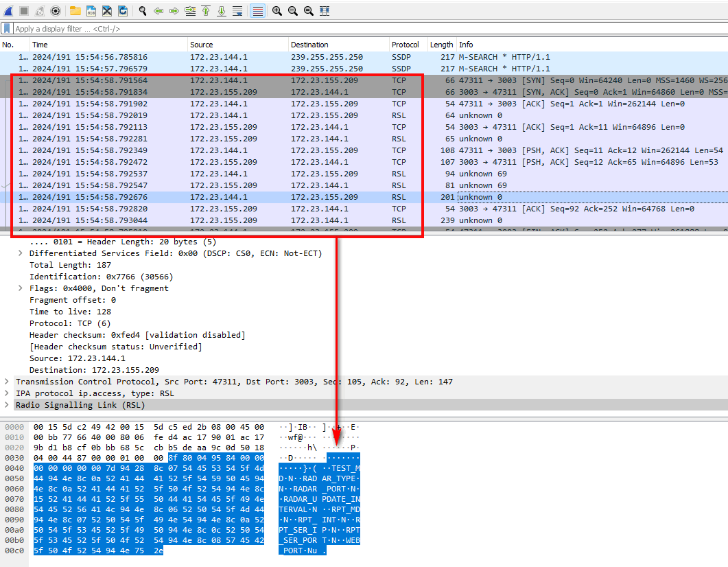Expand Differentiated Services Field node
The height and width of the screenshot is (567, 728).
click(x=21, y=253)
